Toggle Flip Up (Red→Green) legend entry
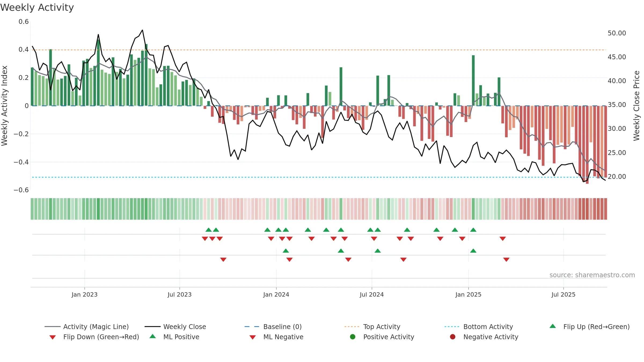Viewport: 644px width, 362px height. pos(590,327)
